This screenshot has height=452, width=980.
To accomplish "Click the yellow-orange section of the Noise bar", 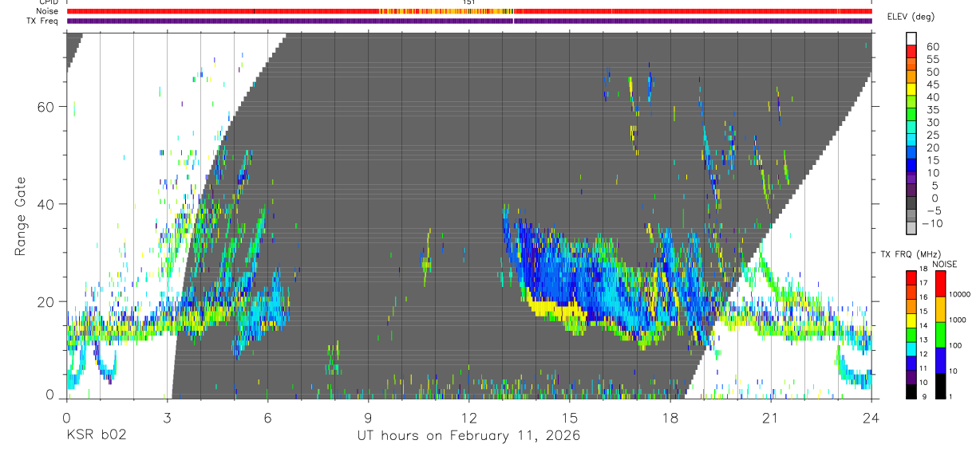I will click(x=447, y=11).
